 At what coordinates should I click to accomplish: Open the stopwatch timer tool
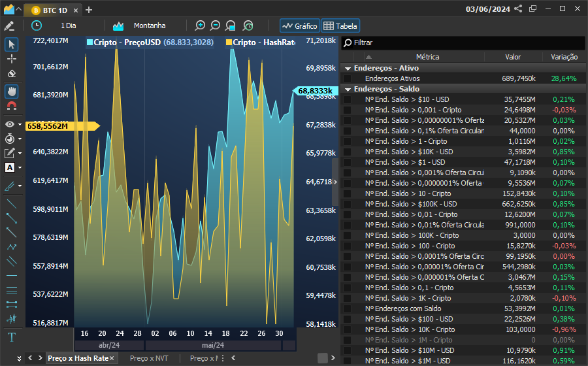[x=10, y=139]
